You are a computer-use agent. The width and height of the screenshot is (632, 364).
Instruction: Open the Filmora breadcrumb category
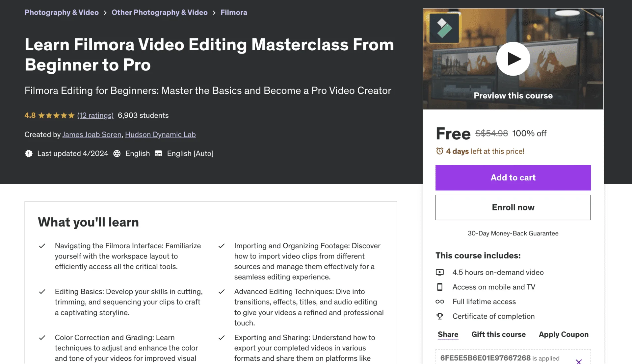(234, 12)
